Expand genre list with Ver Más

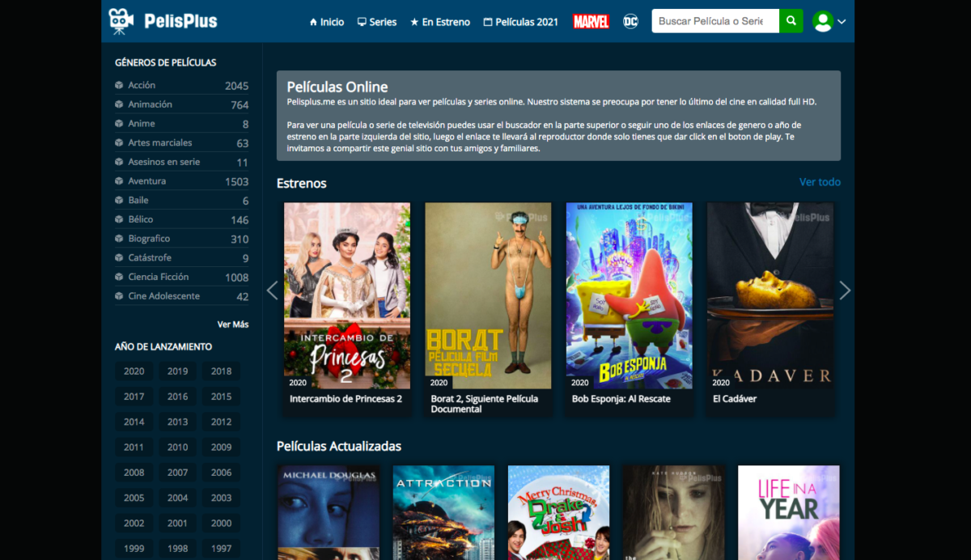point(233,325)
